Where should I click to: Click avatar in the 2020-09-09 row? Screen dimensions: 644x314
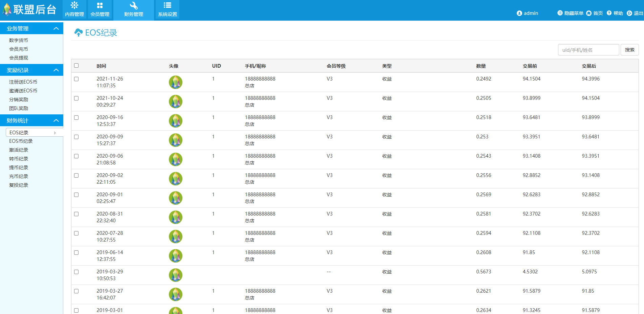(x=176, y=140)
